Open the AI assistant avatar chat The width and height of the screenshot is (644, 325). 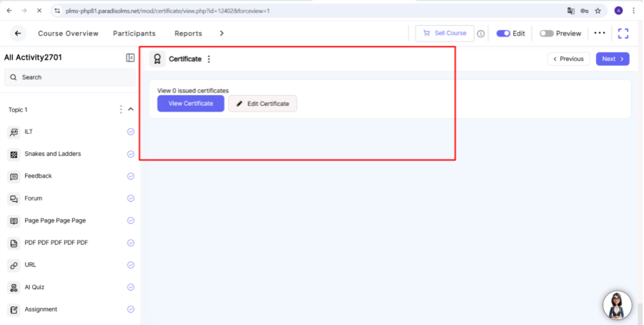pos(617,305)
